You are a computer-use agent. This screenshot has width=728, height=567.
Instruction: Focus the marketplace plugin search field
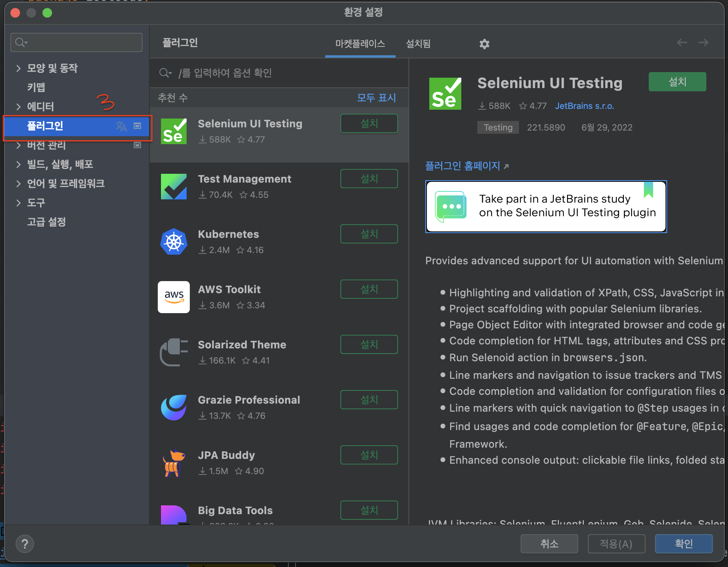click(x=279, y=73)
